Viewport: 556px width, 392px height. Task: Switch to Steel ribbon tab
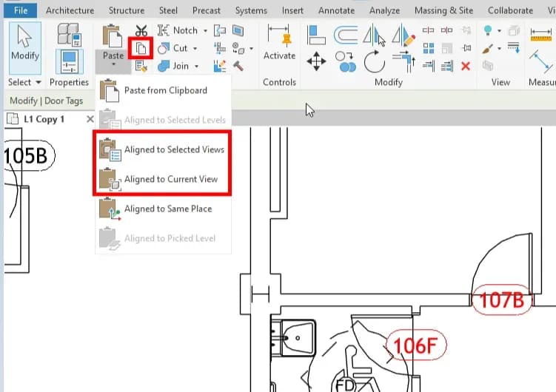tap(168, 10)
